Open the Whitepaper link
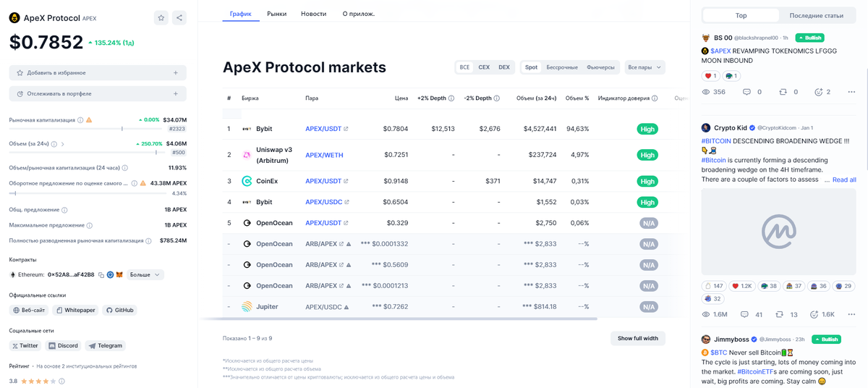This screenshot has height=388, width=868. 76,310
